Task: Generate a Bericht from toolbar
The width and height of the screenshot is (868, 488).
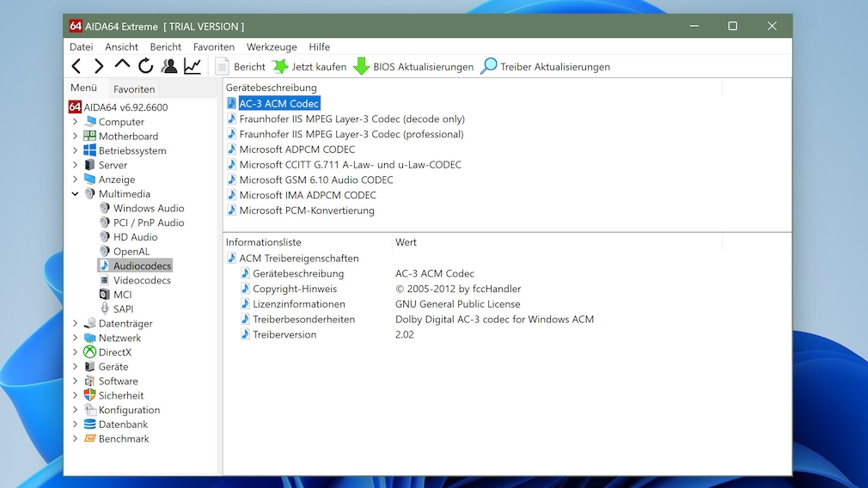Action: point(240,66)
